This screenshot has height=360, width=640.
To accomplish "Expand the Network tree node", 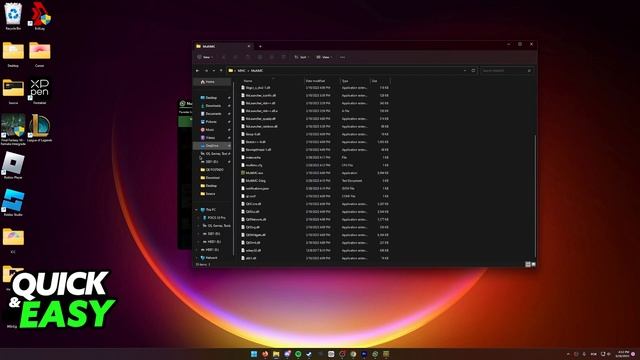I will click(x=196, y=258).
